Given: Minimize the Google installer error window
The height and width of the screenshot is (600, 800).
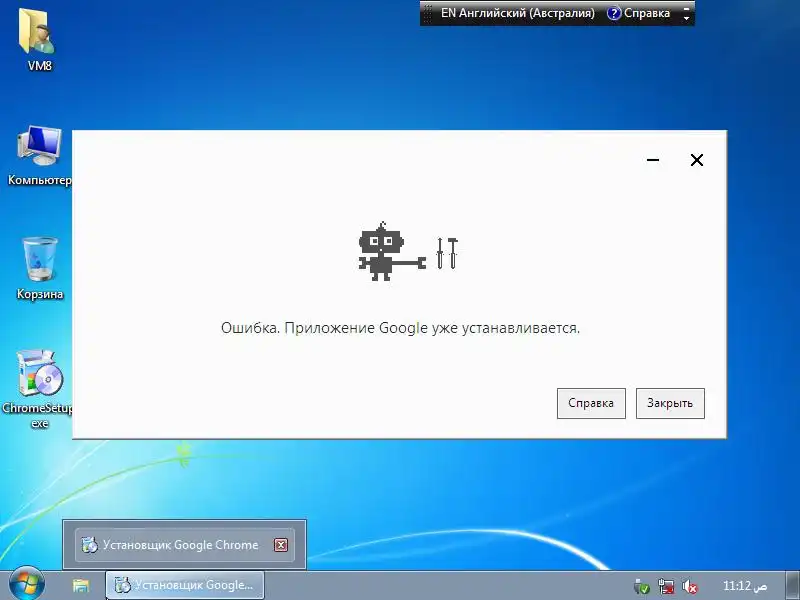Looking at the screenshot, I should pyautogui.click(x=653, y=160).
